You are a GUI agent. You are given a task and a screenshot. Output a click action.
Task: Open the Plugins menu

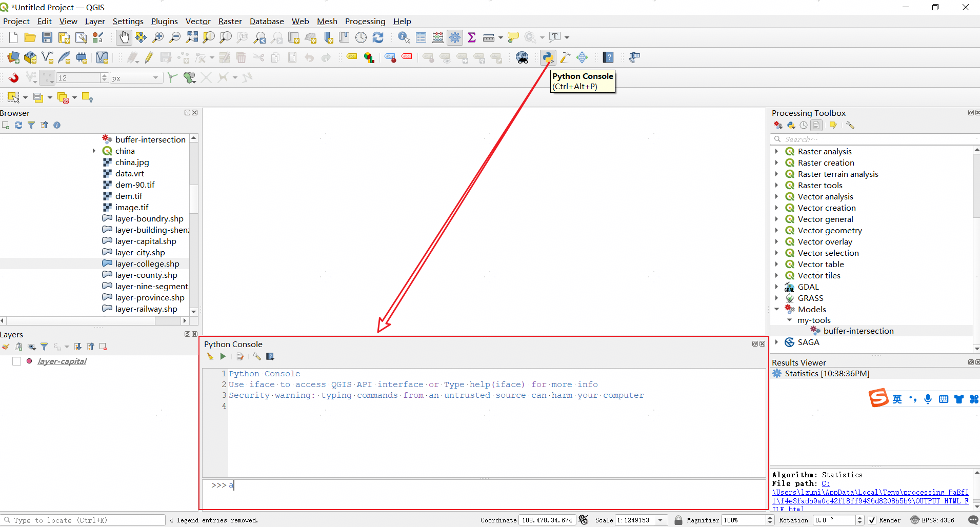(164, 22)
